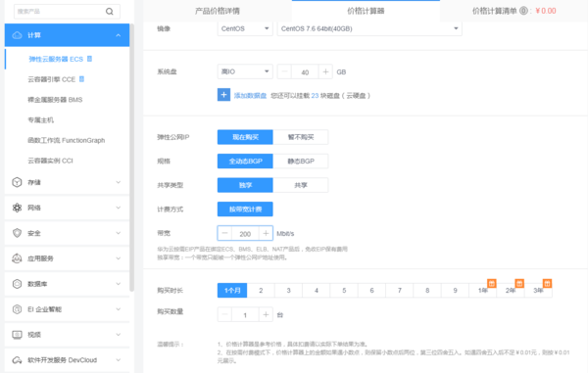Image resolution: width=588 pixels, height=373 pixels.
Task: Expand the 软件开发服务 DevCloud category
Action: [119, 360]
